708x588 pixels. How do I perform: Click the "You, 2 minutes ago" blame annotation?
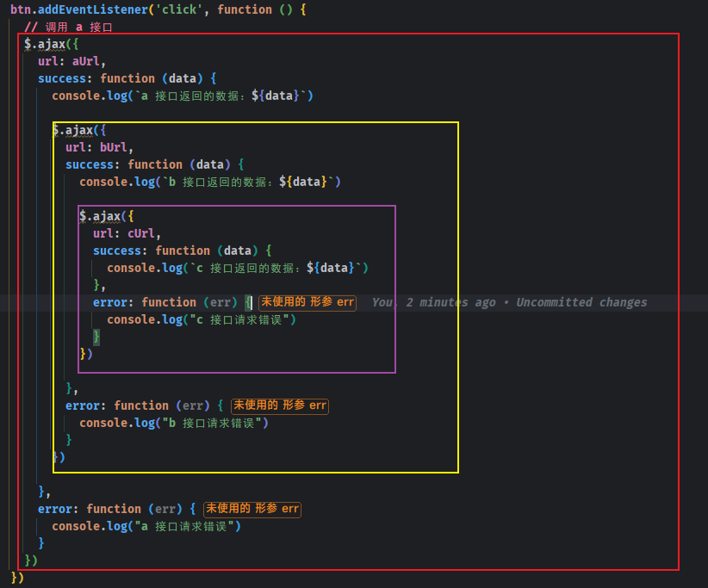click(x=433, y=302)
